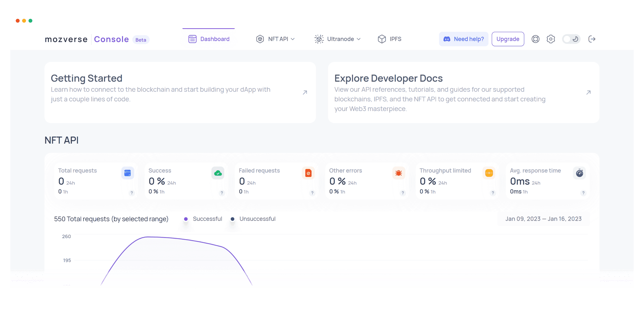
Task: Click the Total requests help question mark
Action: [x=132, y=193]
